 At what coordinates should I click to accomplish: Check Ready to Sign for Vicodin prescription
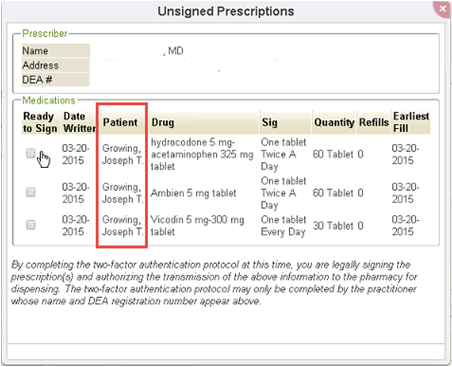tap(31, 225)
